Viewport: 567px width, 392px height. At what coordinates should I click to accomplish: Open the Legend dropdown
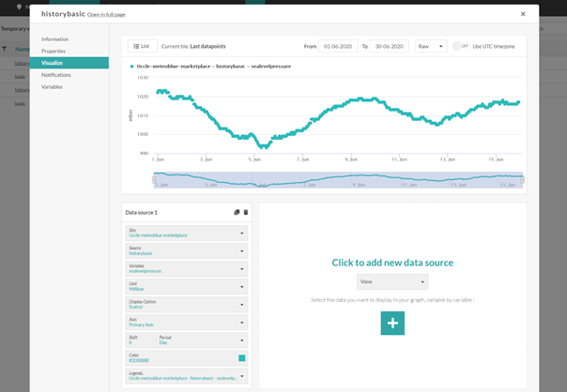tap(187, 376)
